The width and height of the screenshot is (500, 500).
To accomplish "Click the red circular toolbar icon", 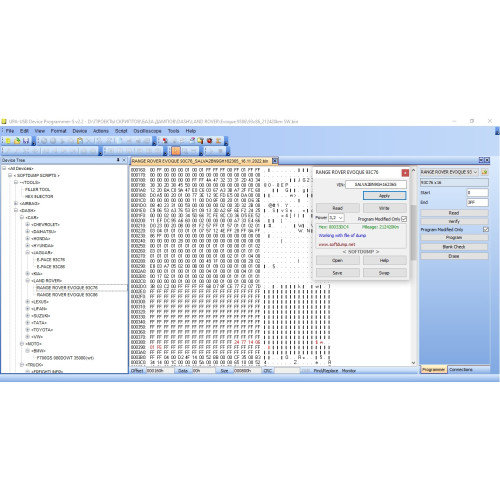I will (210, 141).
